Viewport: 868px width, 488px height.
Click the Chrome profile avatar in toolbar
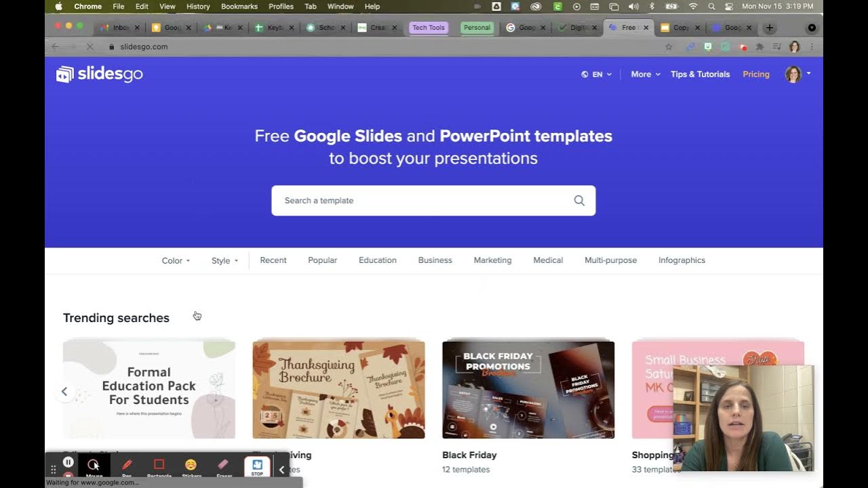(x=795, y=47)
